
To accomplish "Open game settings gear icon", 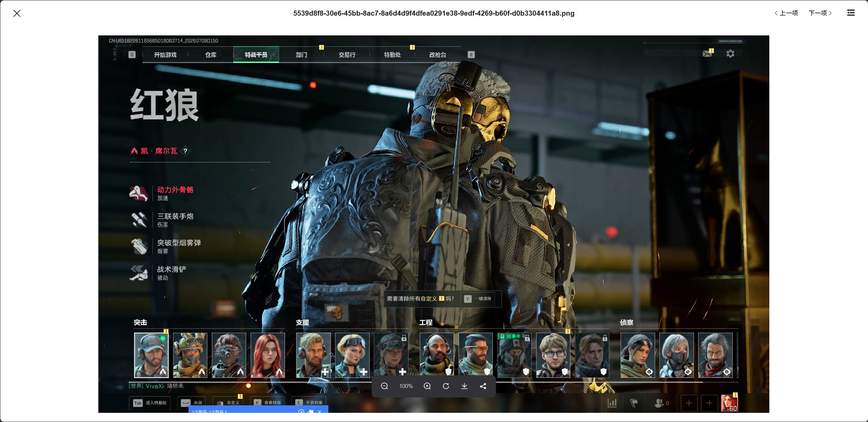I will click(730, 54).
